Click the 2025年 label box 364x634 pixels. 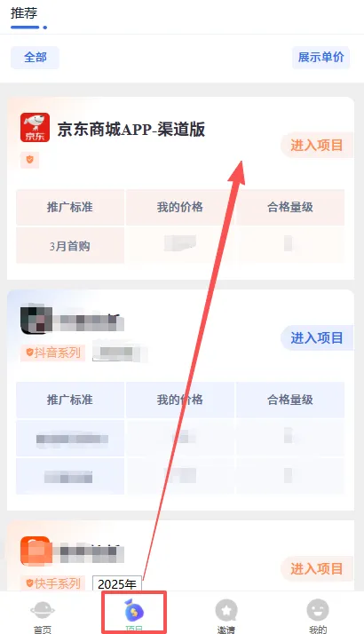coord(117,584)
